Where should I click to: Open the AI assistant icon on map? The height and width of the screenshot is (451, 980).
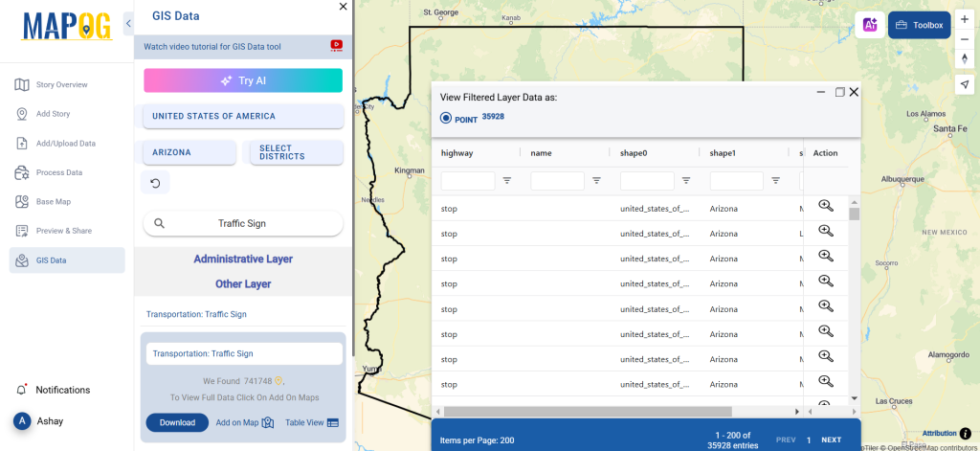pyautogui.click(x=870, y=25)
